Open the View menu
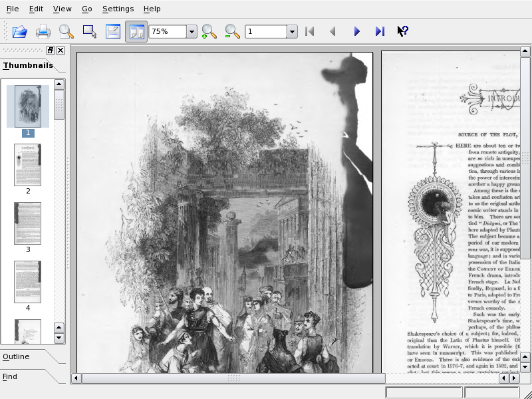The image size is (532, 399). [62, 9]
